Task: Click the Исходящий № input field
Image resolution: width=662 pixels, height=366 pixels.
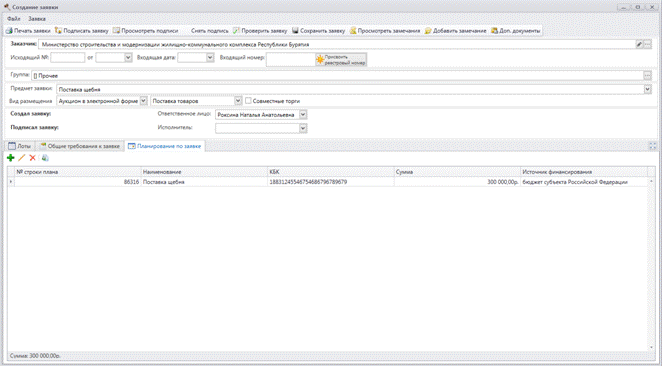Action: (68, 57)
